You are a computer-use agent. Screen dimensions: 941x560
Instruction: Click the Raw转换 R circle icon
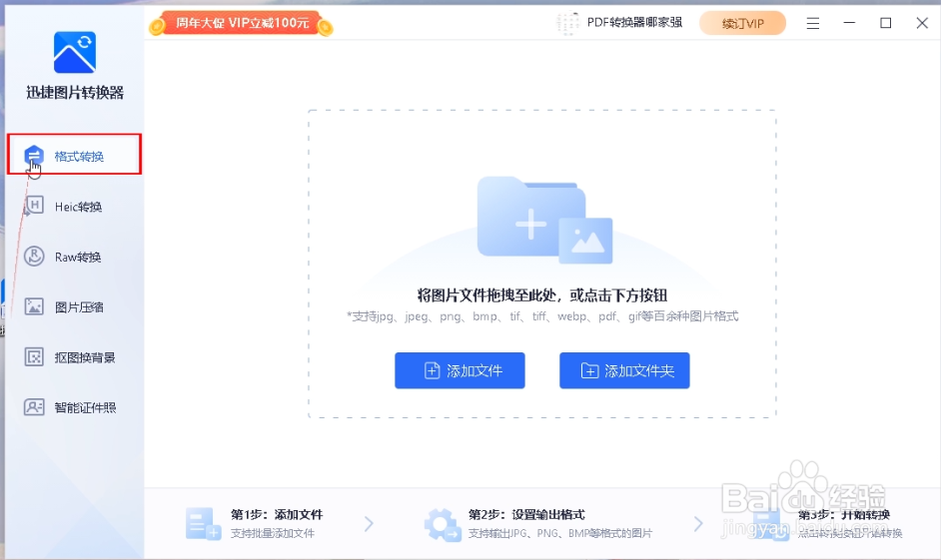point(34,256)
